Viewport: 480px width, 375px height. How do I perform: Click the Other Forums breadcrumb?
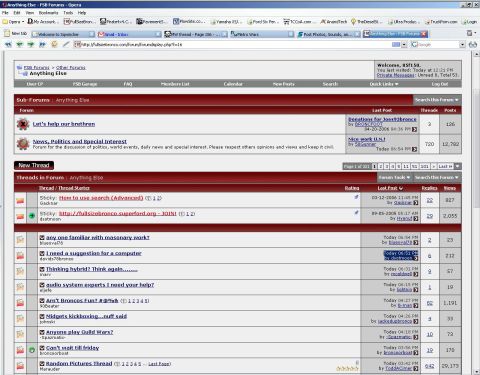click(71, 68)
